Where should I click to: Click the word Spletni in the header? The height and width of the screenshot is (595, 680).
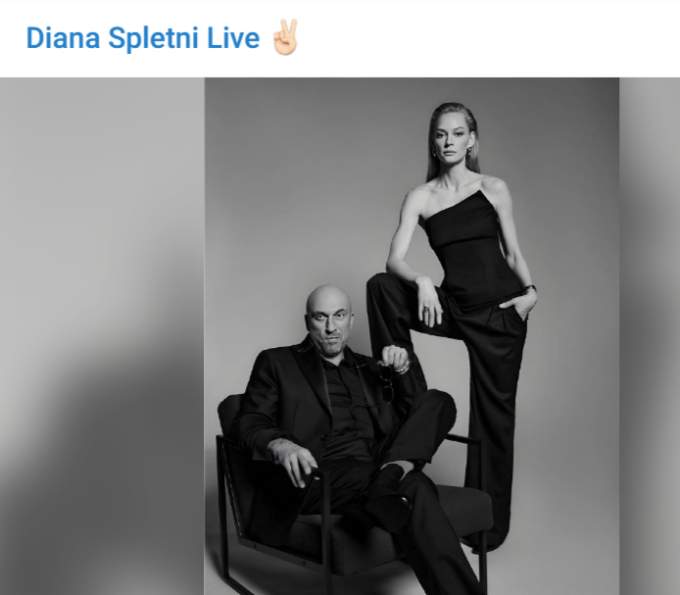(x=154, y=39)
